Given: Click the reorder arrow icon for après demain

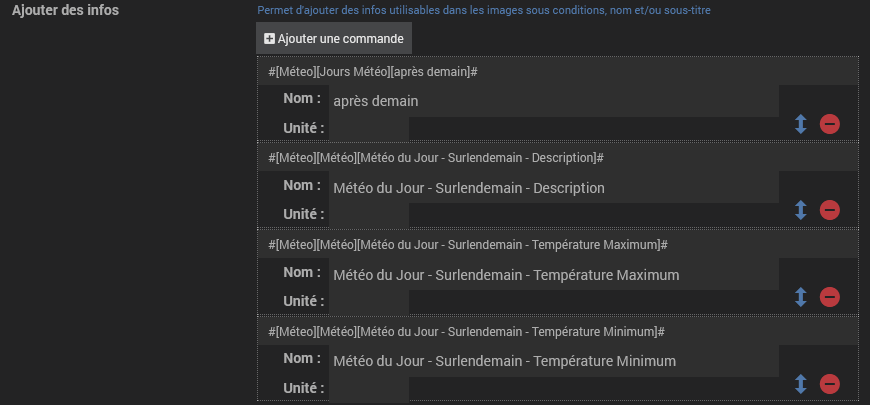Looking at the screenshot, I should [x=800, y=124].
